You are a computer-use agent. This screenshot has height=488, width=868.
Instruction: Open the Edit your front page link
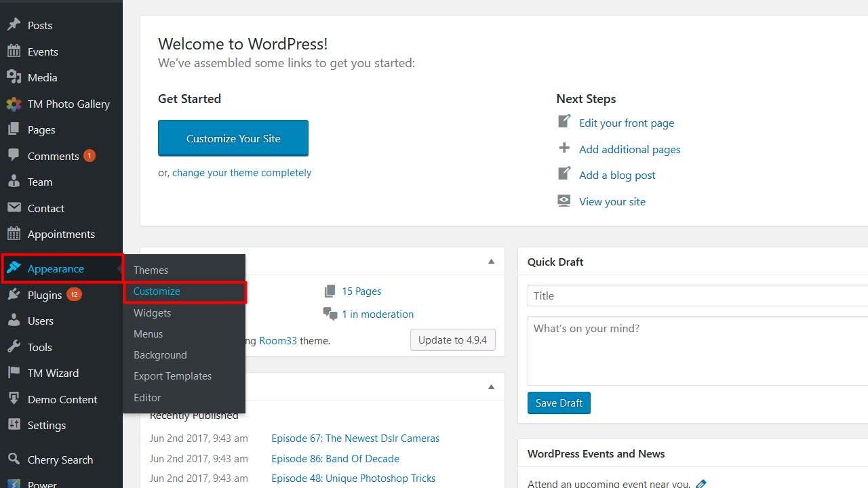coord(626,123)
